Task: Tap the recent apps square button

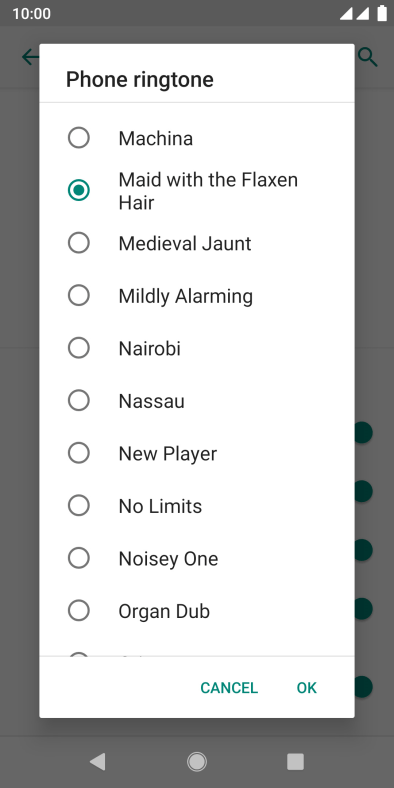Action: 296,762
